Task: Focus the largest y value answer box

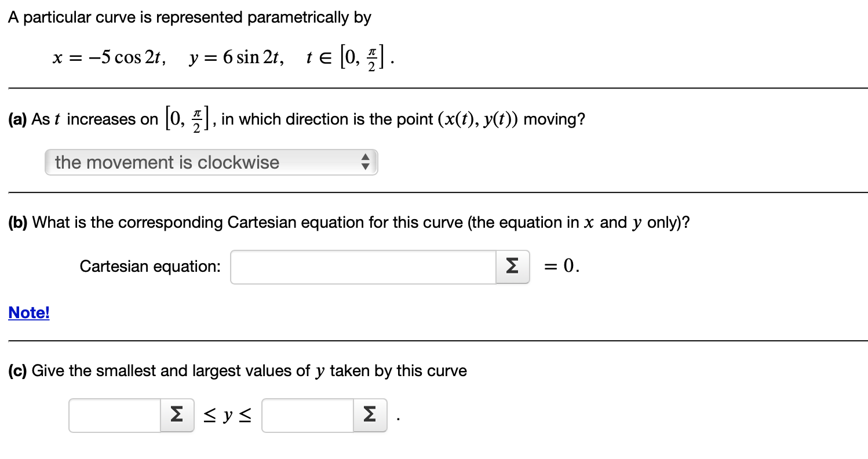Action: [307, 415]
